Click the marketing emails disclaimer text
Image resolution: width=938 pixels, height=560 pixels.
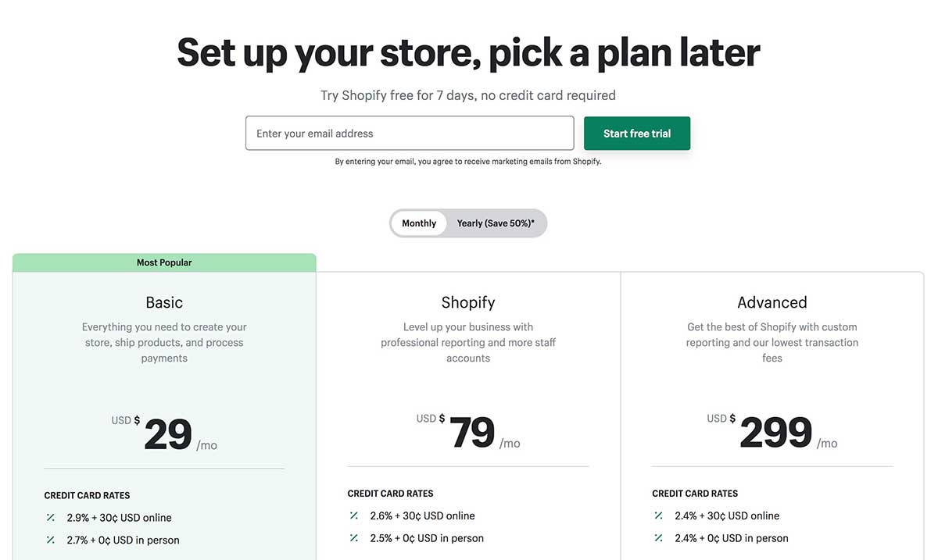tap(468, 162)
